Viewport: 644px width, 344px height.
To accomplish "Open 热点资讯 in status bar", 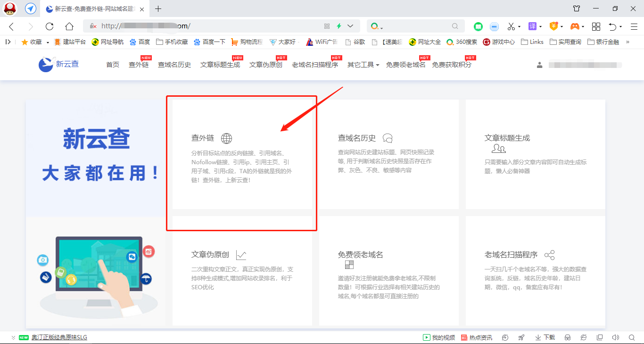I will tap(476, 337).
